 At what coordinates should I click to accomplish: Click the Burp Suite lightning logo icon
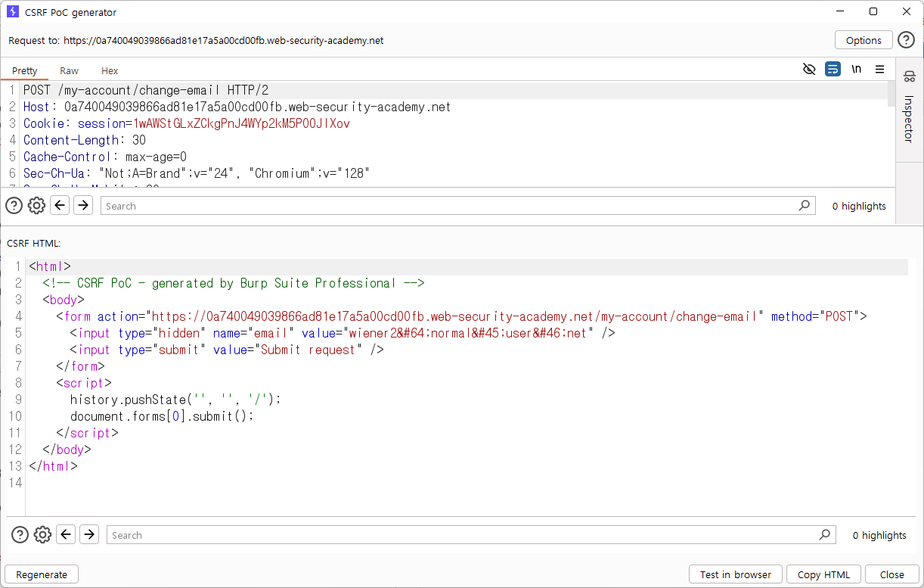12,12
